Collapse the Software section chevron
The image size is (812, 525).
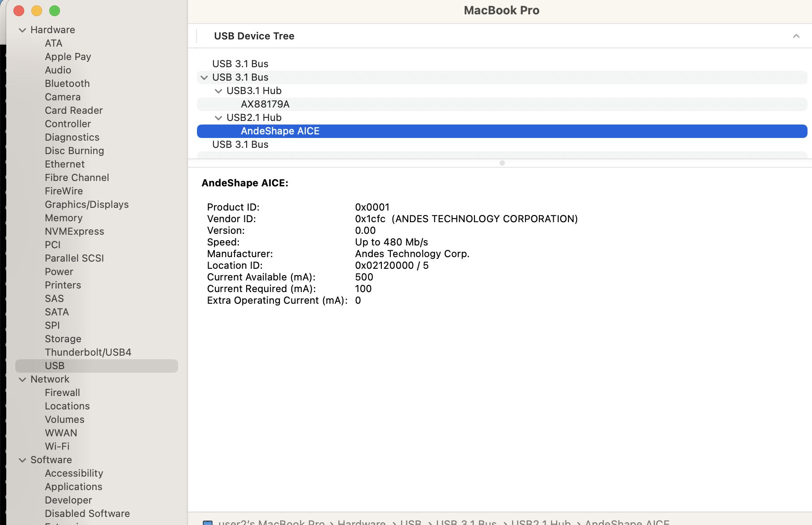(x=22, y=460)
